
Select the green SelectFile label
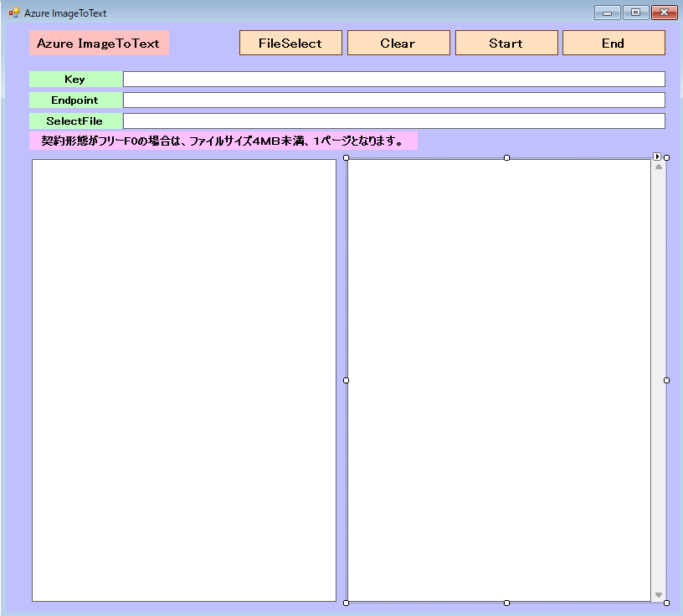pos(74,121)
